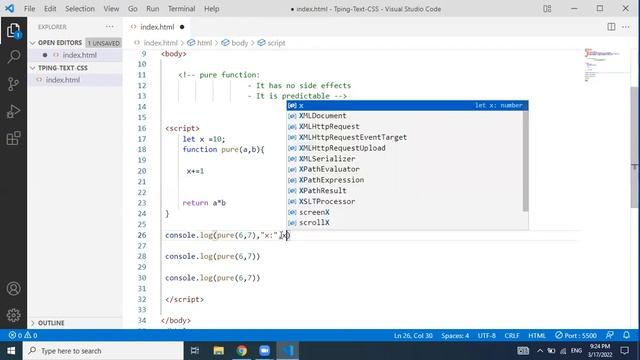Select index.html under Open Editors
The image size is (640, 360).
click(x=76, y=55)
